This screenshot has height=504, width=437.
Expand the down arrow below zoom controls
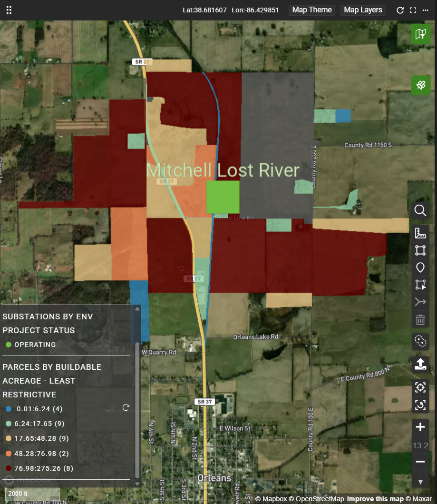[420, 482]
